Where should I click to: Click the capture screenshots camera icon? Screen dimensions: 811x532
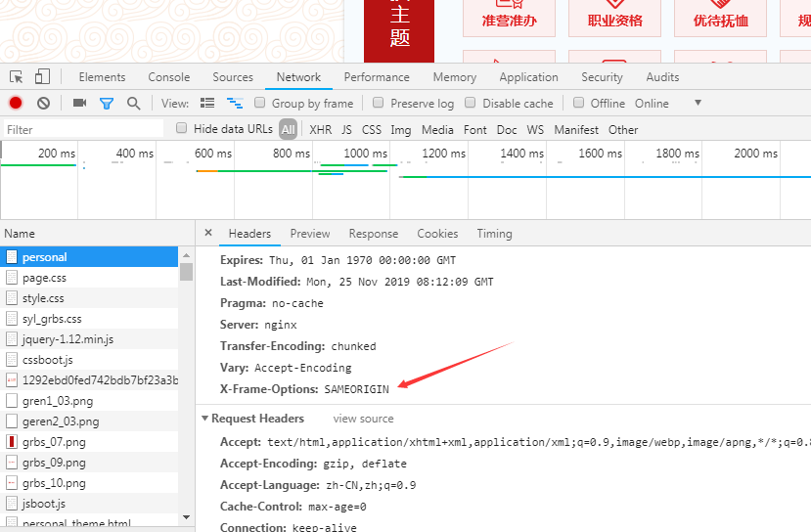(79, 103)
